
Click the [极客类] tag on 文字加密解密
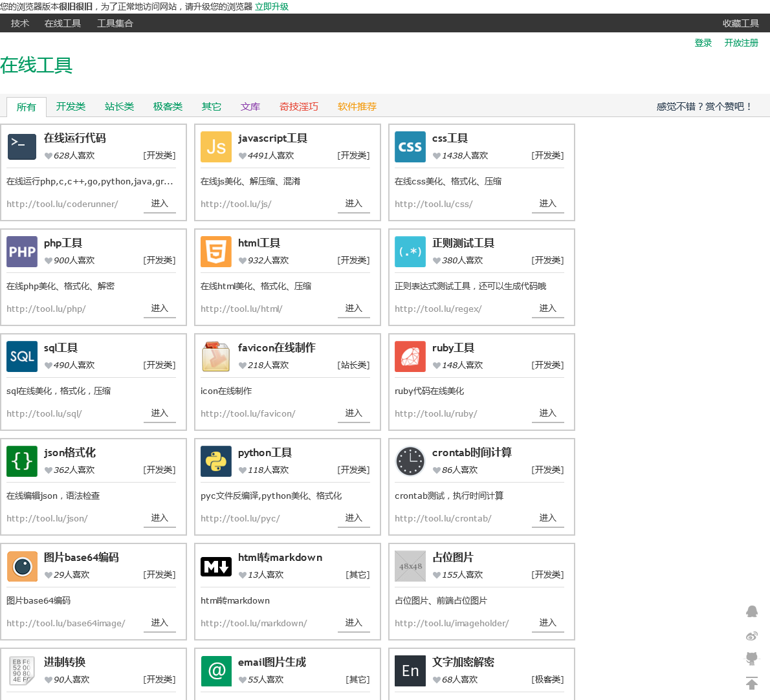coord(547,679)
